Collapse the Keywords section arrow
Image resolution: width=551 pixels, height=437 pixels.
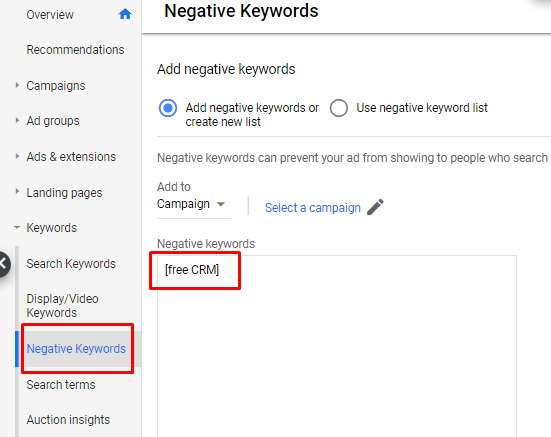17,228
